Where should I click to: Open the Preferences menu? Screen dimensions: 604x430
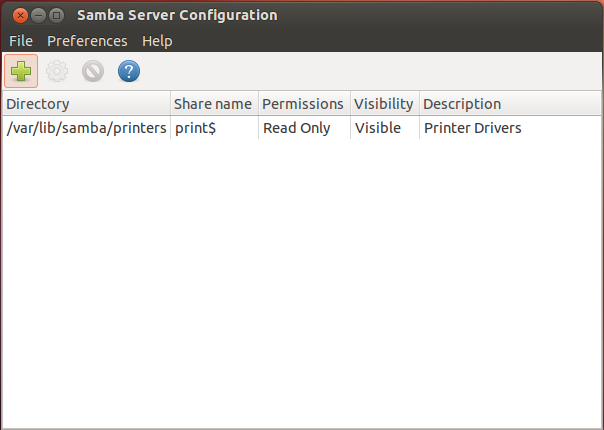[87, 41]
